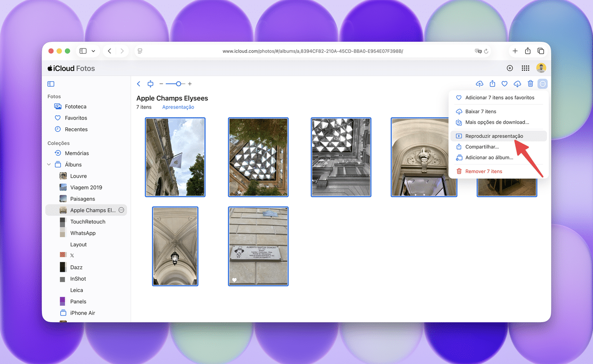Select the black-and-white triangles photo

pyautogui.click(x=341, y=157)
